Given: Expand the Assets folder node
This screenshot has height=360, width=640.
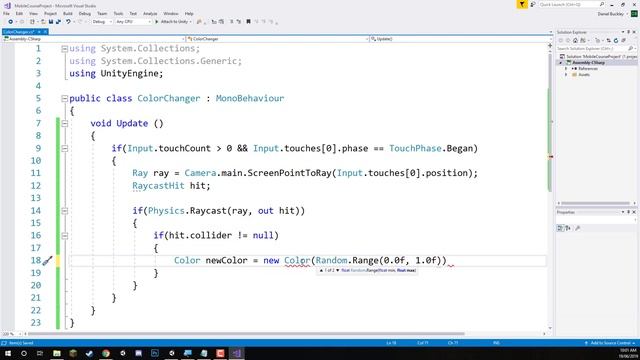Looking at the screenshot, I should point(566,75).
